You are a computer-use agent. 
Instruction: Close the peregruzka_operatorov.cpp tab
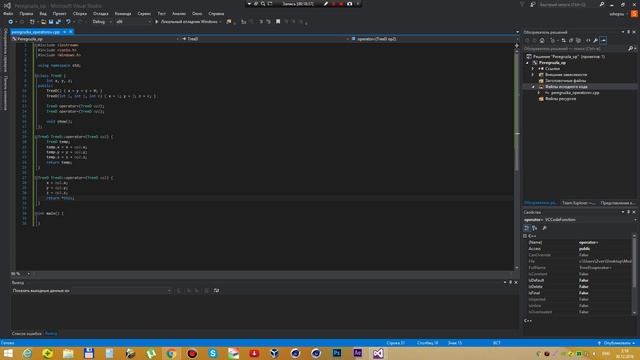click(71, 32)
